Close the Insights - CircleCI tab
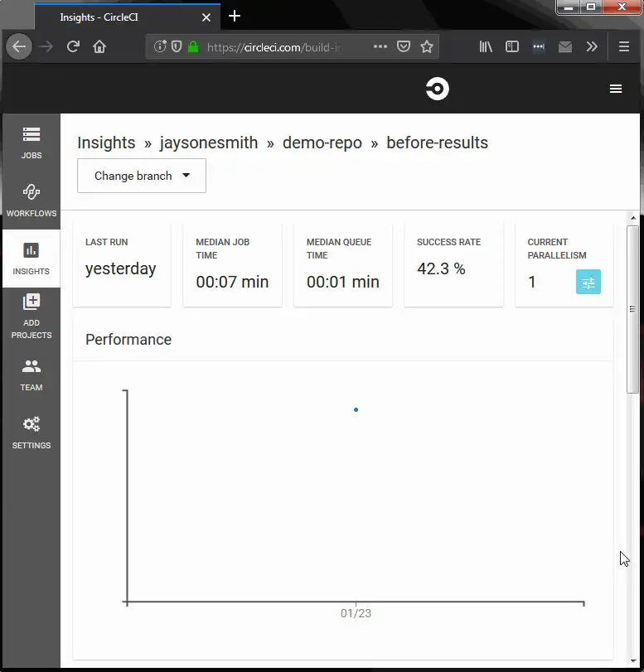 (206, 17)
